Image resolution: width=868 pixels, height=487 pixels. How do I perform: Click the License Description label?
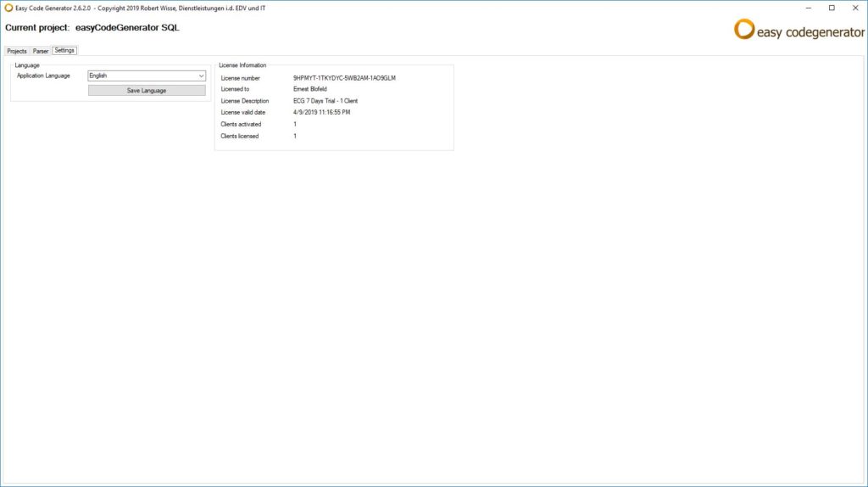point(245,101)
